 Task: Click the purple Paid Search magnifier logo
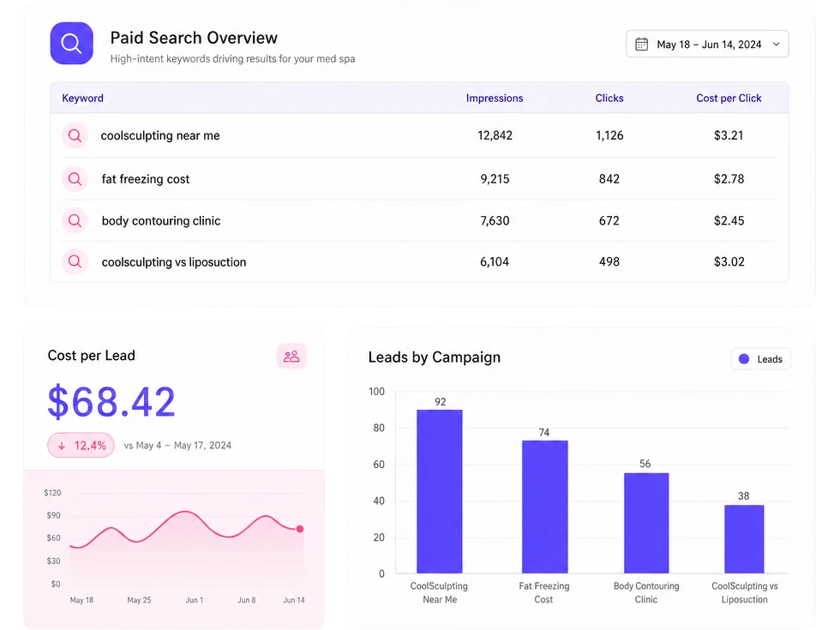click(x=72, y=44)
